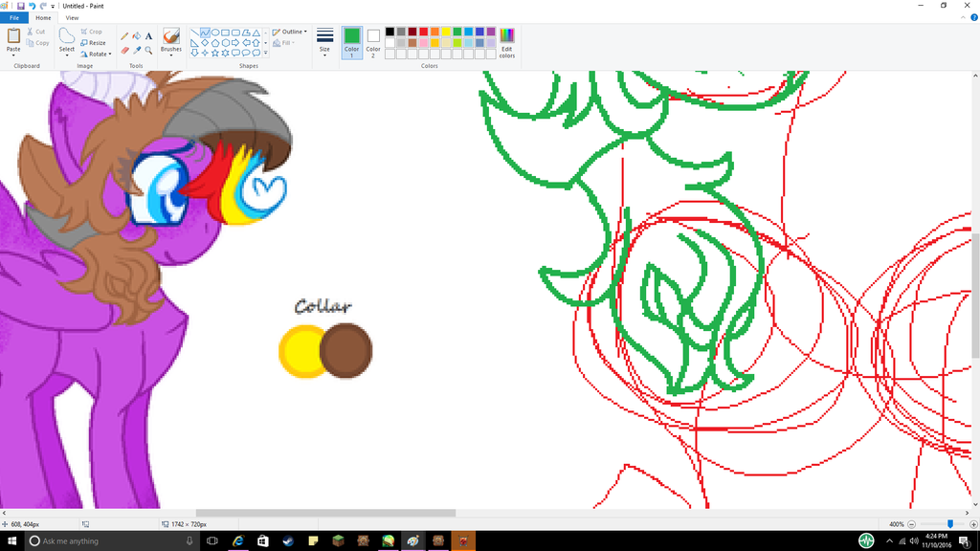Image resolution: width=980 pixels, height=551 pixels.
Task: Choose the Right arrow shape
Action: [x=235, y=43]
